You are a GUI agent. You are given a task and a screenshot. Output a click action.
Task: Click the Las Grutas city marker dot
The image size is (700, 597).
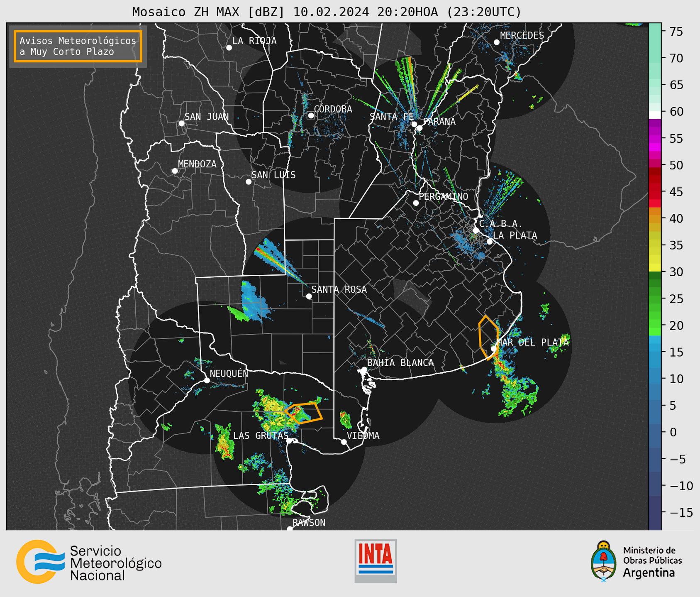click(x=289, y=441)
